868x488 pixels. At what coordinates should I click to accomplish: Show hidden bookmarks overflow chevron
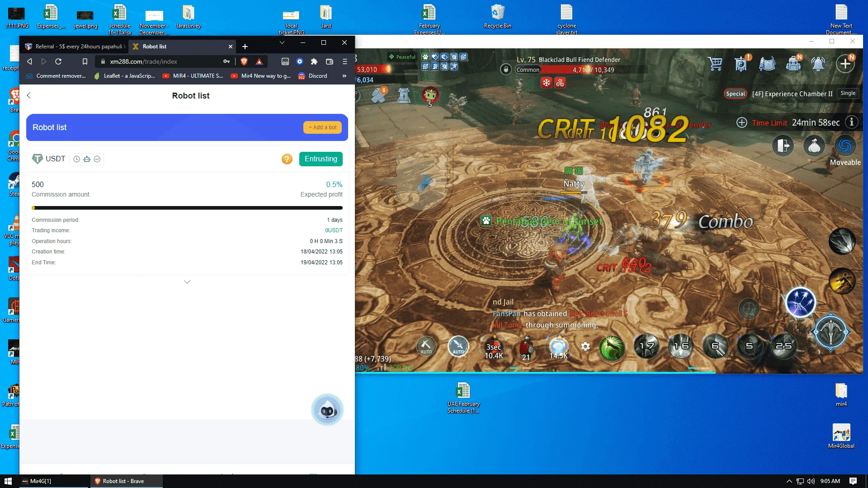344,76
